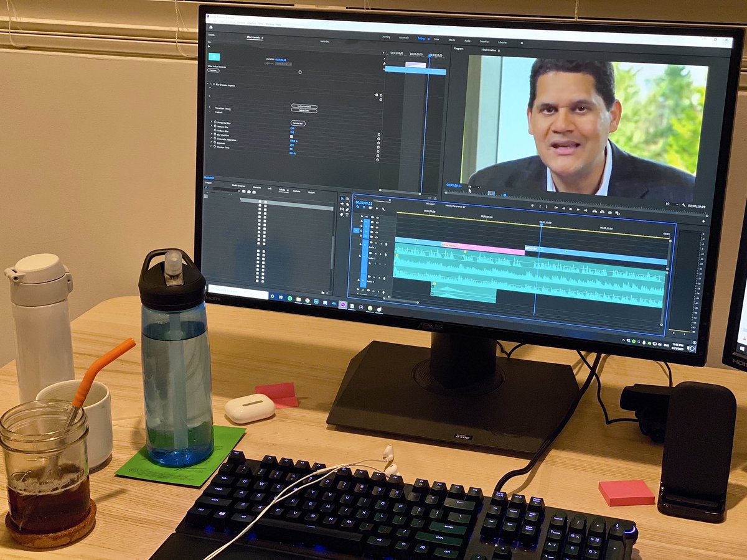Select the Hand tool
Image resolution: width=747 pixels, height=560 pixels.
pos(342,215)
